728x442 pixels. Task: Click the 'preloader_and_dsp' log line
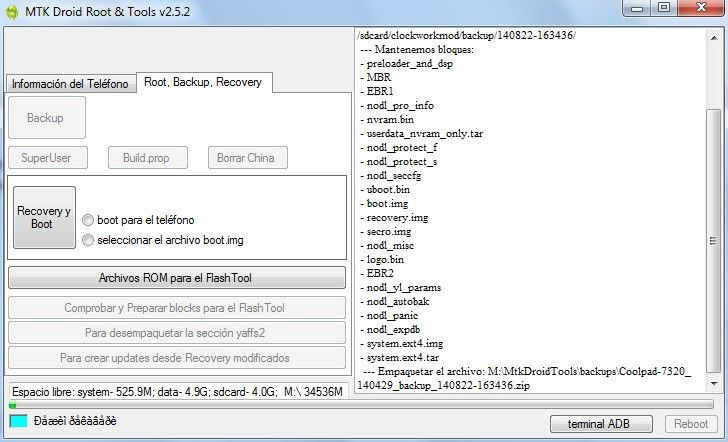click(406, 64)
